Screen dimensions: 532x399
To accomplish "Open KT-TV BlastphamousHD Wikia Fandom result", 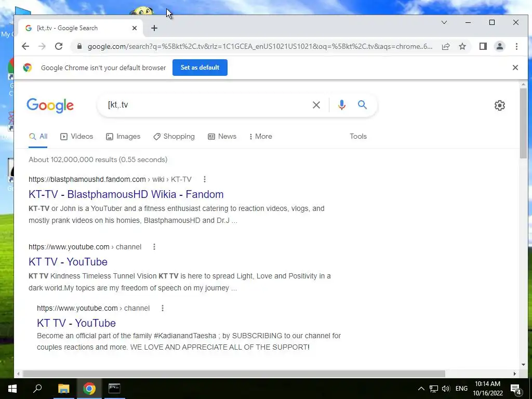I will click(126, 194).
